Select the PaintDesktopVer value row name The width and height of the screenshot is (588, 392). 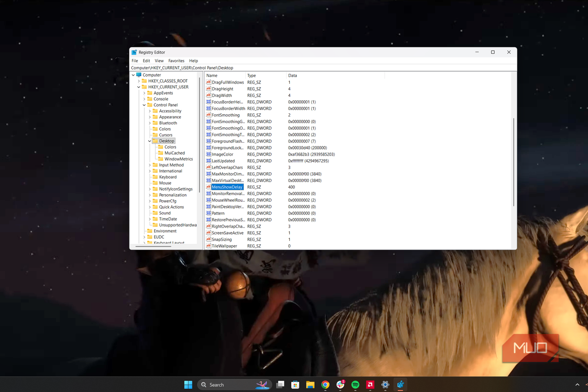(228, 207)
